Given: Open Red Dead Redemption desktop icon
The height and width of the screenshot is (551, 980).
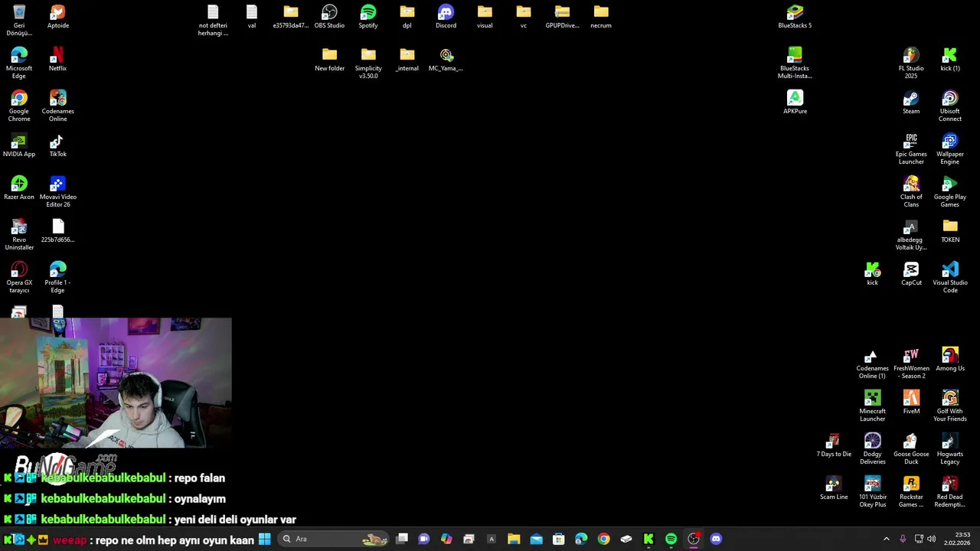Looking at the screenshot, I should 950,492.
